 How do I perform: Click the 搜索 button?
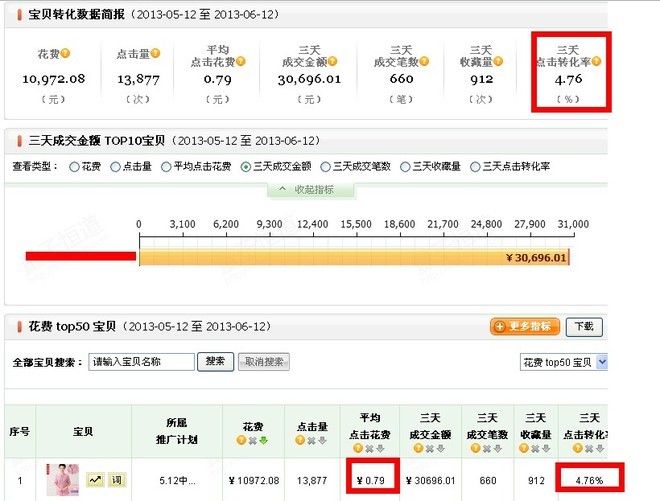216,362
